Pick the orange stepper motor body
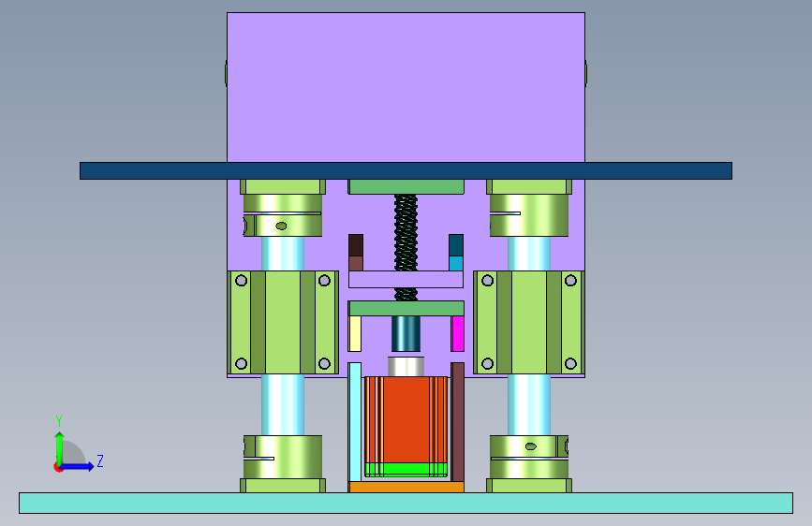812x526 pixels. [406, 420]
